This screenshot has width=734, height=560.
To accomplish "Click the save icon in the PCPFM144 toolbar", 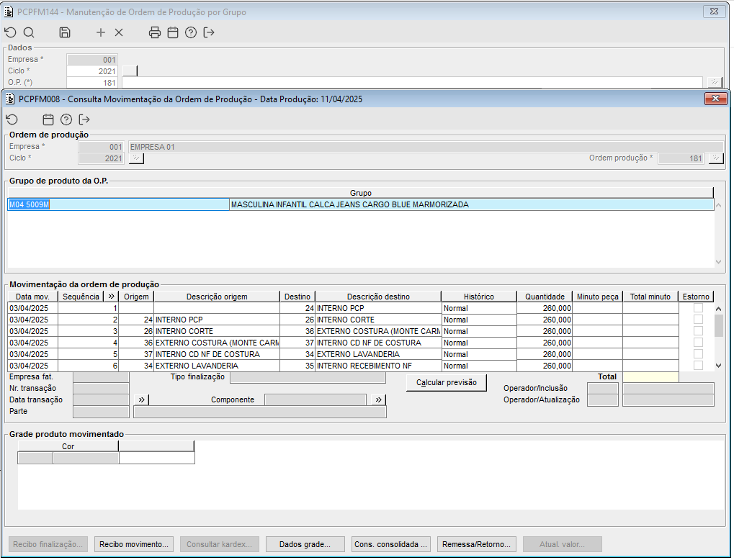I will pyautogui.click(x=65, y=32).
